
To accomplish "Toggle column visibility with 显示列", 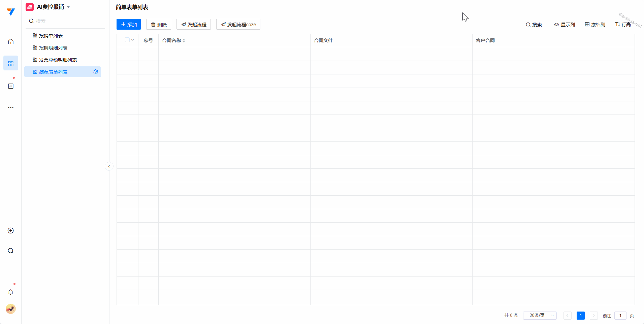I will (565, 25).
